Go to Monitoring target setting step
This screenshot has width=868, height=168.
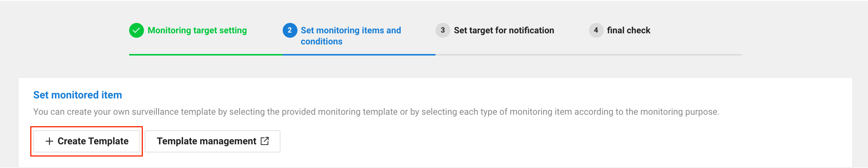click(197, 30)
